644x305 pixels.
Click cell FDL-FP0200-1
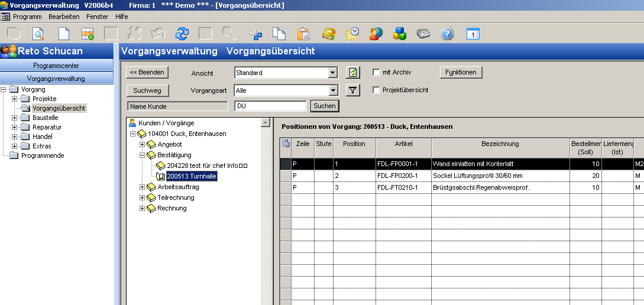(x=403, y=176)
